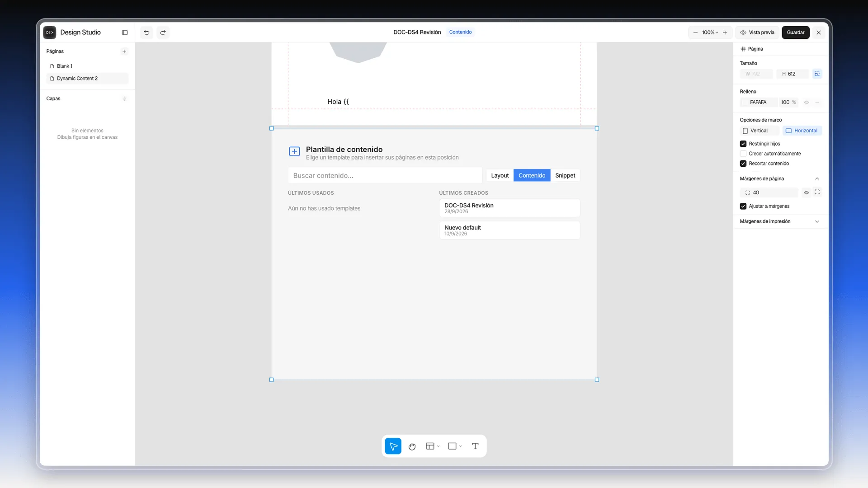This screenshot has height=488, width=868.
Task: Click the DOC-DS4 Revisión document title
Action: pos(417,32)
